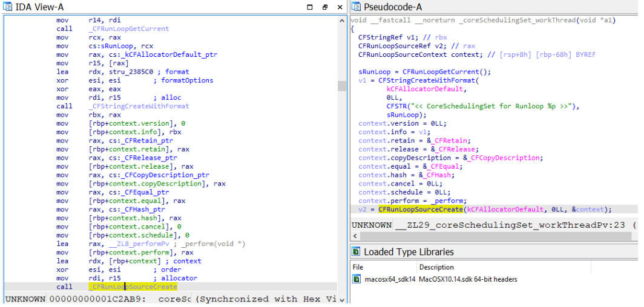Click 'xor eax, eax' instruction line
Screen dimensions: 644x307
click(88, 89)
